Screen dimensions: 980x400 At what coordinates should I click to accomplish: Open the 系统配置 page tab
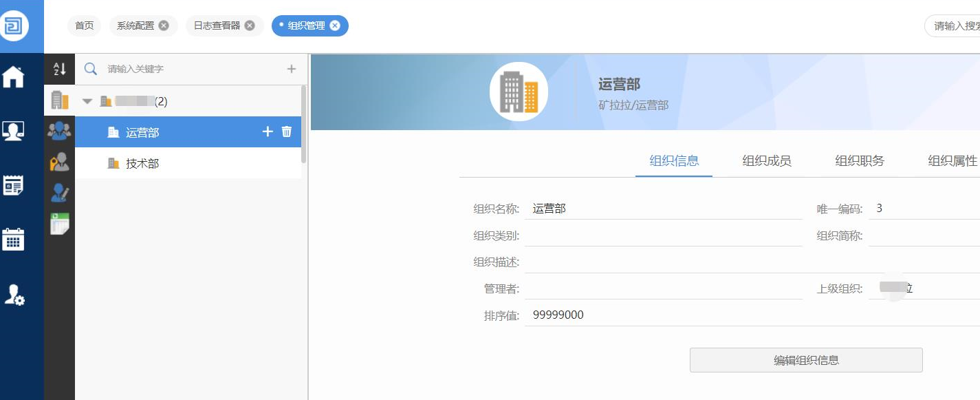(x=135, y=25)
